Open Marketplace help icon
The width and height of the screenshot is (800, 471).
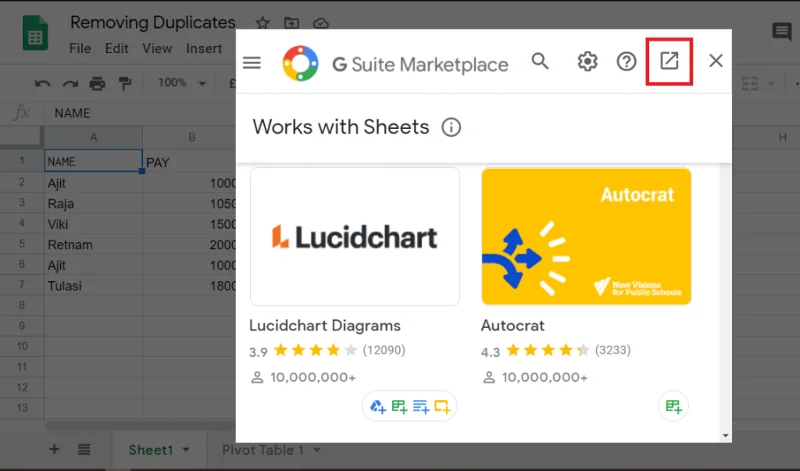click(626, 62)
